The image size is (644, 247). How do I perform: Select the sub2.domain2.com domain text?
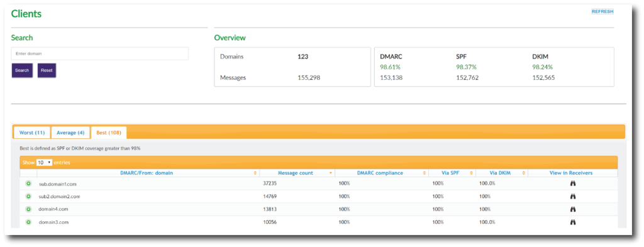coord(60,197)
